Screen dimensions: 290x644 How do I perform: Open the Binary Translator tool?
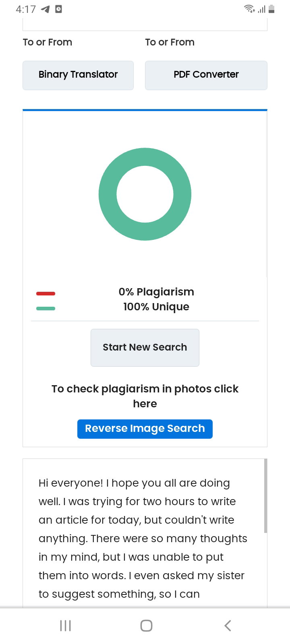tap(78, 75)
